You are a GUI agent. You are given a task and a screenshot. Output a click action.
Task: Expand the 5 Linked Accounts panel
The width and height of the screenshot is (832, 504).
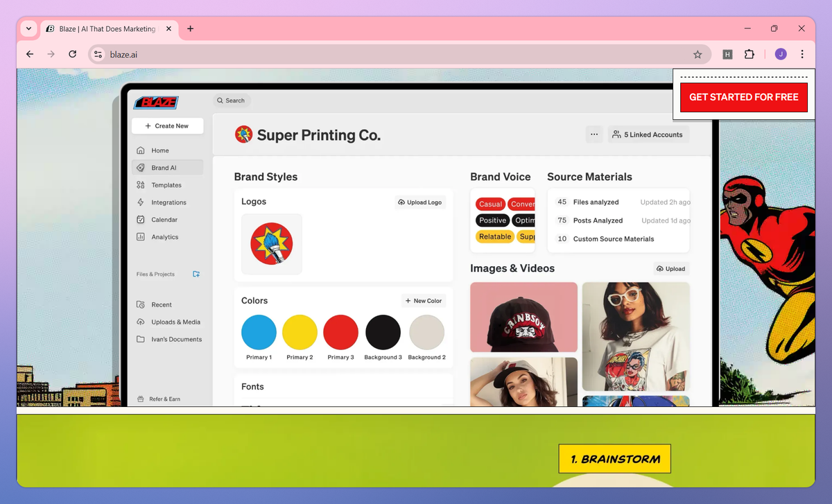(x=648, y=134)
